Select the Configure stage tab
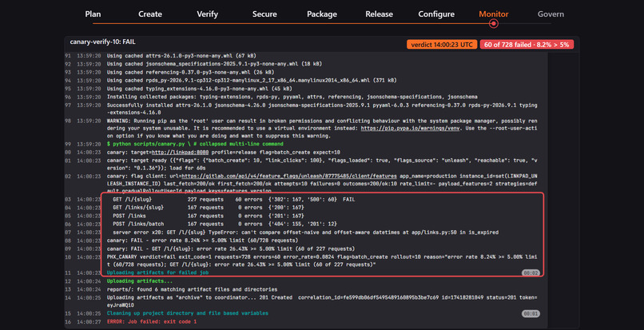This screenshot has height=330, width=644. (x=436, y=14)
